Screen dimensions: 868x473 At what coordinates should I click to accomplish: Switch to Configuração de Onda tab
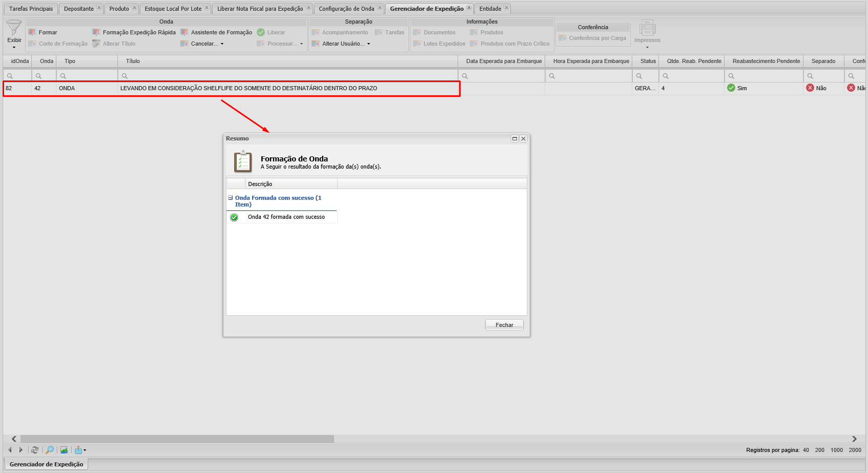(x=346, y=9)
